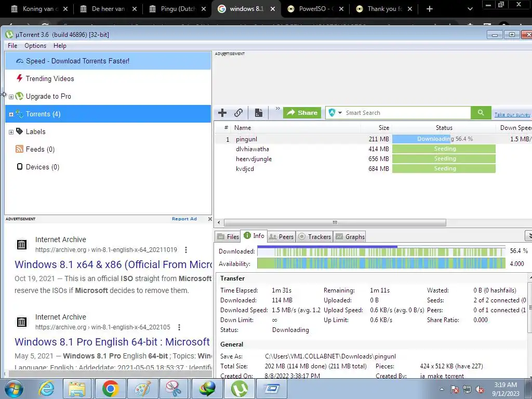Open the Help menu
This screenshot has height=399, width=532.
60,46
